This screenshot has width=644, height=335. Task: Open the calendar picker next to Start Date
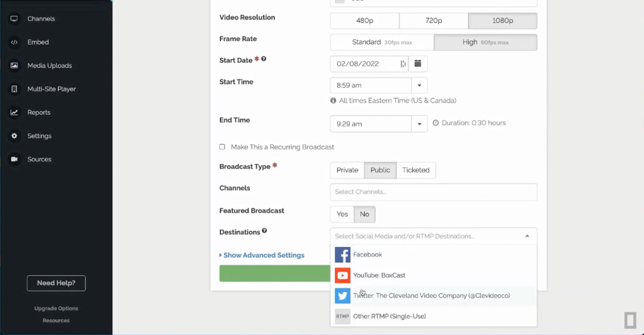coord(417,64)
